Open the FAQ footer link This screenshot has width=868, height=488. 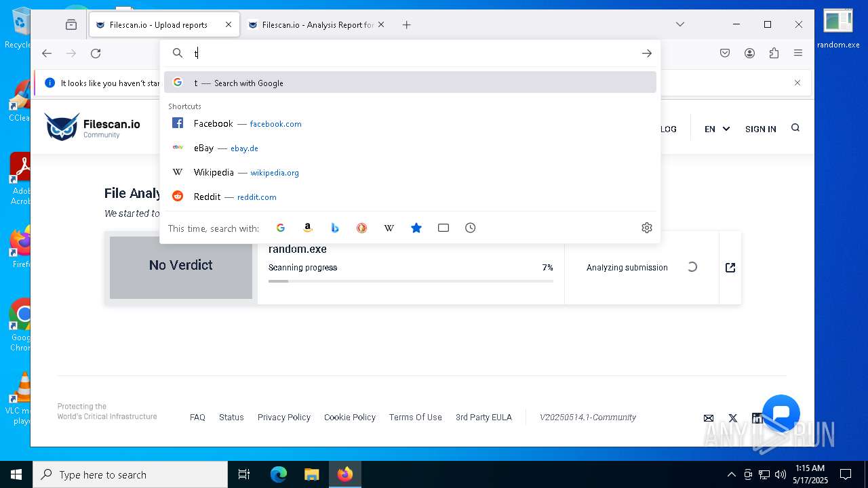coord(197,418)
